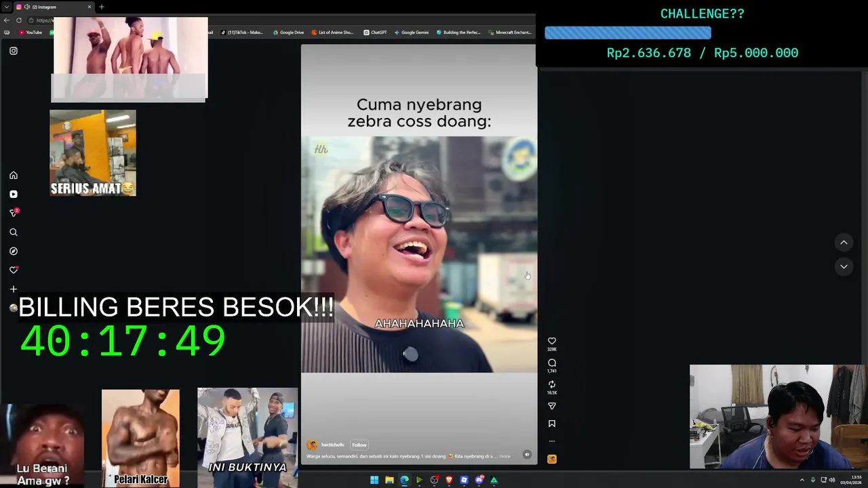Screen dimensions: 868x488
Task: Expand caption with 'more' link
Action: click(x=505, y=456)
